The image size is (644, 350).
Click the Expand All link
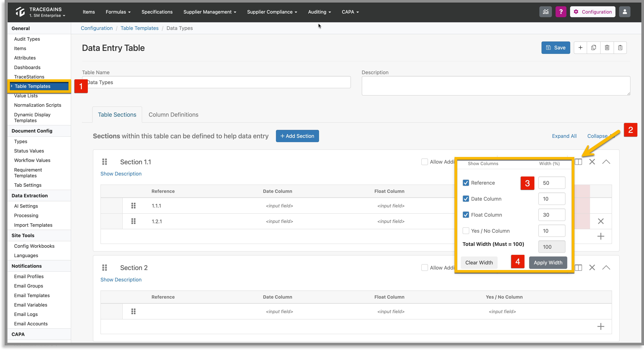[564, 136]
